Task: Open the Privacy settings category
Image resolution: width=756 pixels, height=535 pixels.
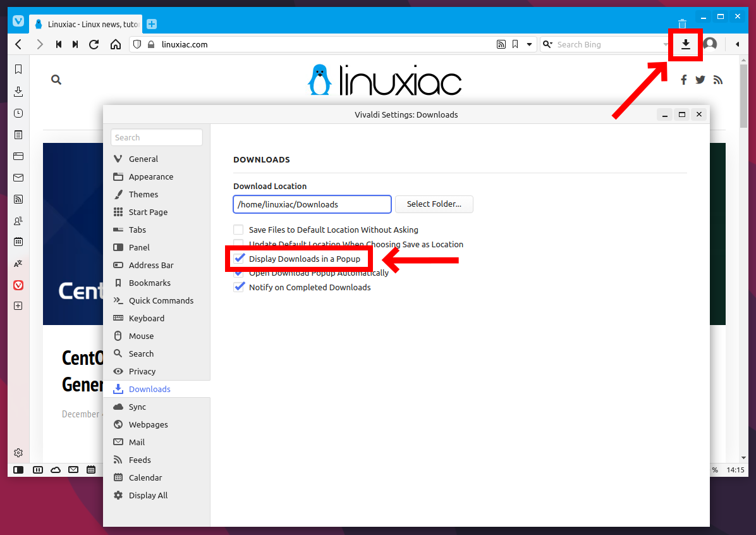Action: click(157, 371)
